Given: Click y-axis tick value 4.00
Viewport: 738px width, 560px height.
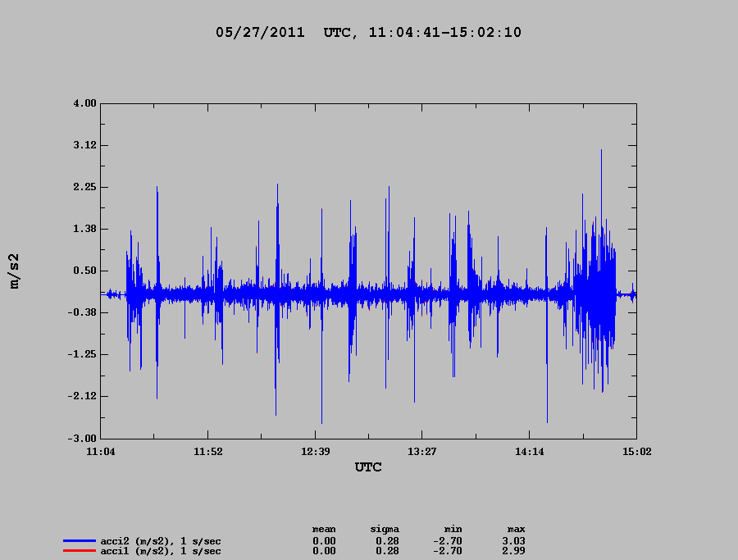Looking at the screenshot, I should 84,103.
